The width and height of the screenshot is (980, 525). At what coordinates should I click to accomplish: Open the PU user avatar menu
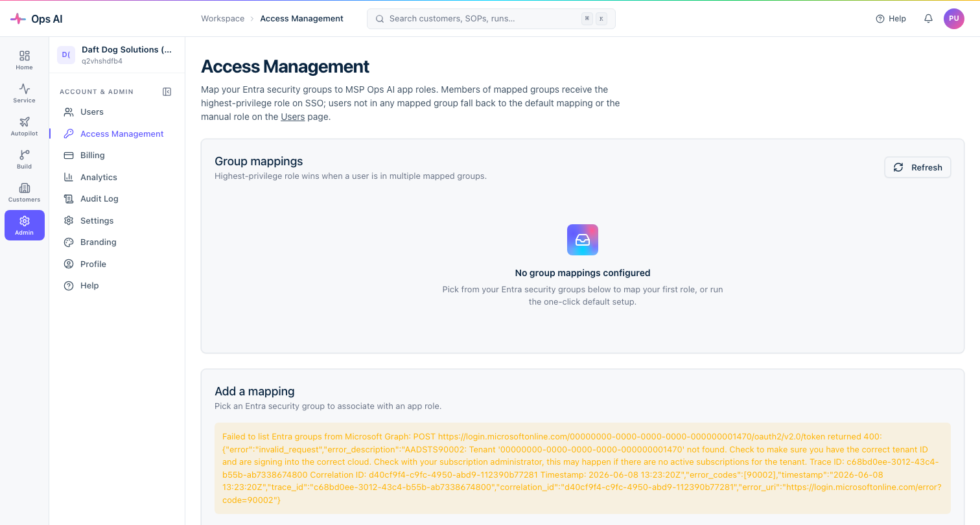click(954, 19)
